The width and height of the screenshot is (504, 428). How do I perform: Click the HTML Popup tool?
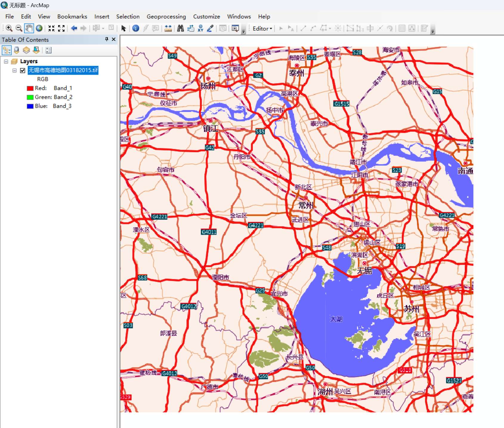[155, 28]
